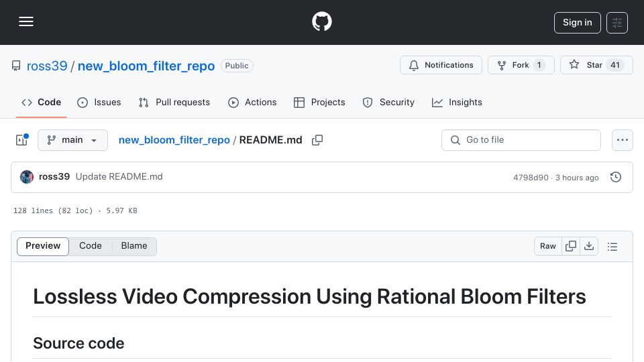This screenshot has width=644, height=362.
Task: Go to GitHub homepage via Octocat logo
Action: (321, 21)
